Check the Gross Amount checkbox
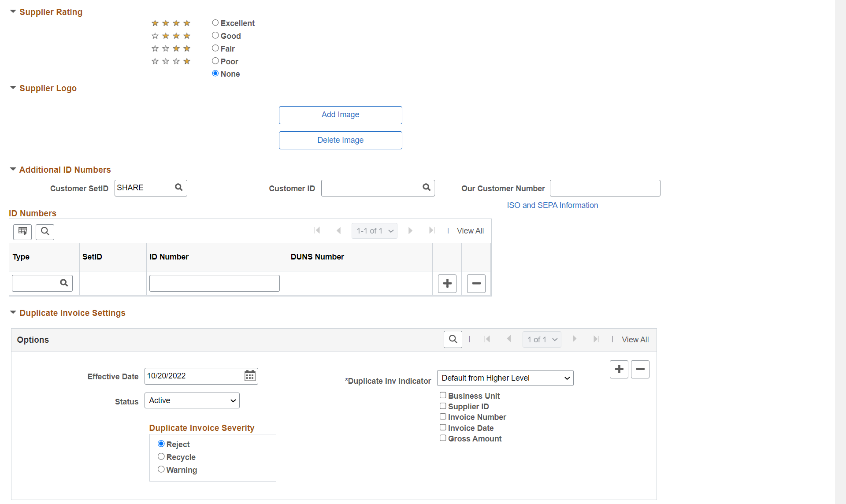Viewport: 846px width, 504px height. [443, 438]
